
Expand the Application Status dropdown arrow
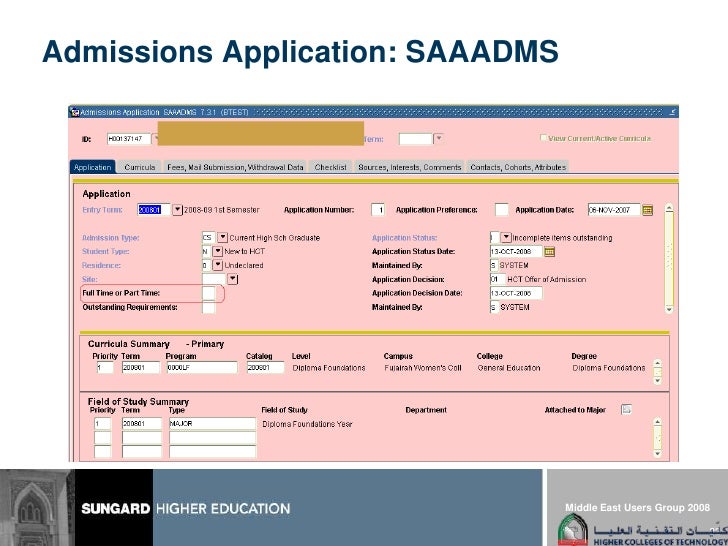506,238
